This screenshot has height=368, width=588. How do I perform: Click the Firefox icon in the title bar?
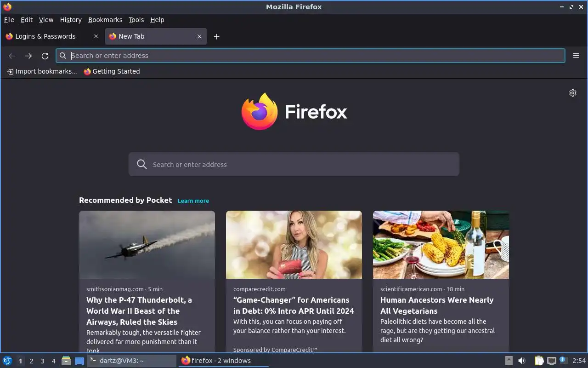pos(7,6)
